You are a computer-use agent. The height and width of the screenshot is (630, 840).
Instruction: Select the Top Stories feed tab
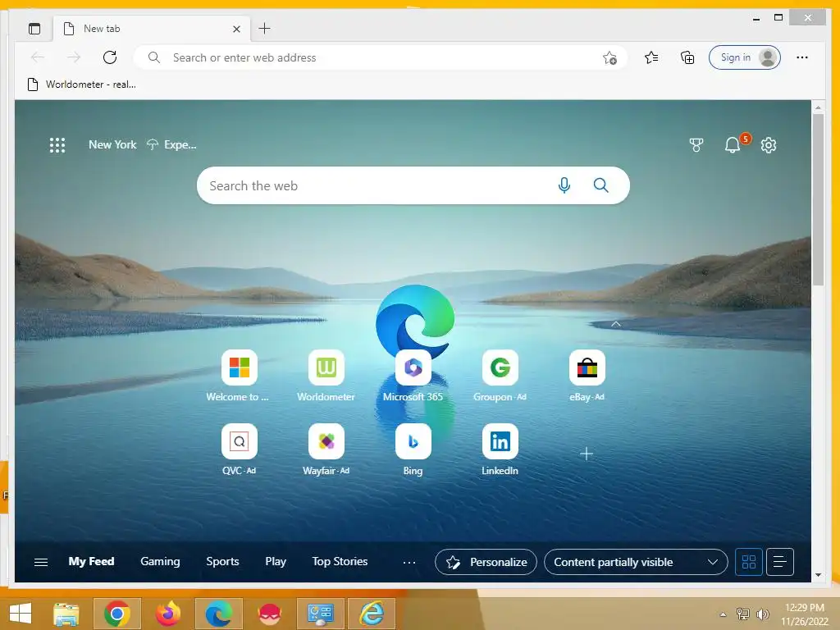pos(340,561)
